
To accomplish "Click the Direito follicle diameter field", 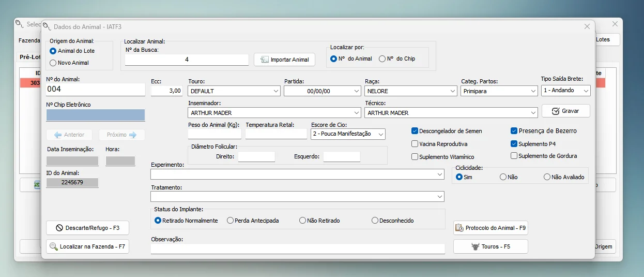I will pos(256,156).
